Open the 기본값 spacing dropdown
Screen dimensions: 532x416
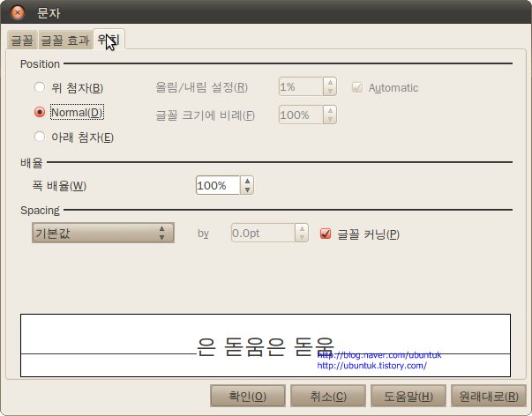103,233
